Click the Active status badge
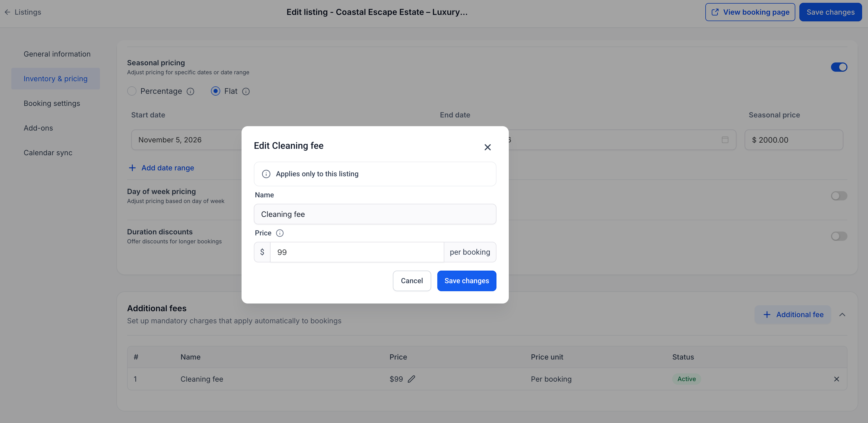The height and width of the screenshot is (423, 868). (686, 379)
